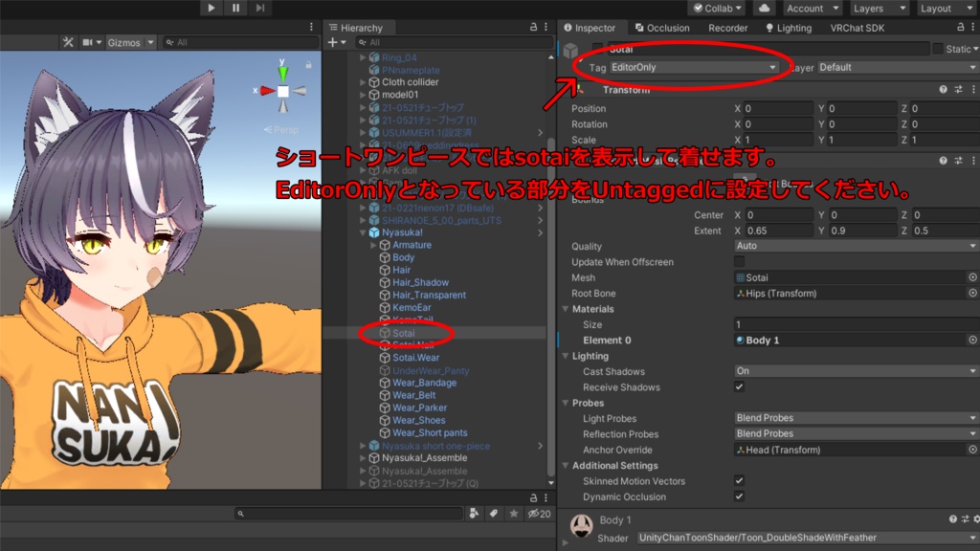980x551 pixels.
Task: Expand the Cloth collider object
Action: pos(363,82)
